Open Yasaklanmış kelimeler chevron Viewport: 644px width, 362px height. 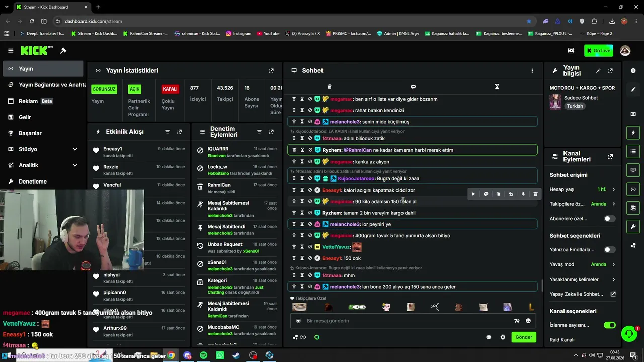click(x=613, y=280)
